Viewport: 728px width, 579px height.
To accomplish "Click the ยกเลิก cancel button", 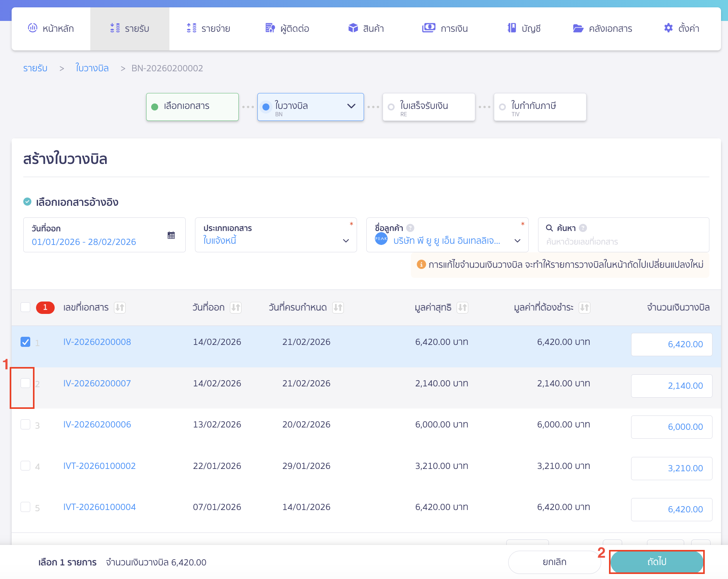I will (554, 562).
